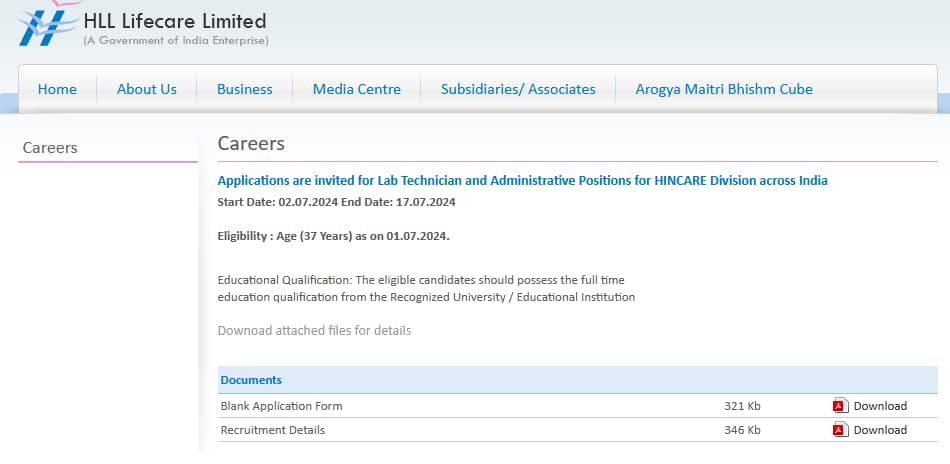Click the Start Date and End Date line
The width and height of the screenshot is (950, 464).
(x=336, y=202)
